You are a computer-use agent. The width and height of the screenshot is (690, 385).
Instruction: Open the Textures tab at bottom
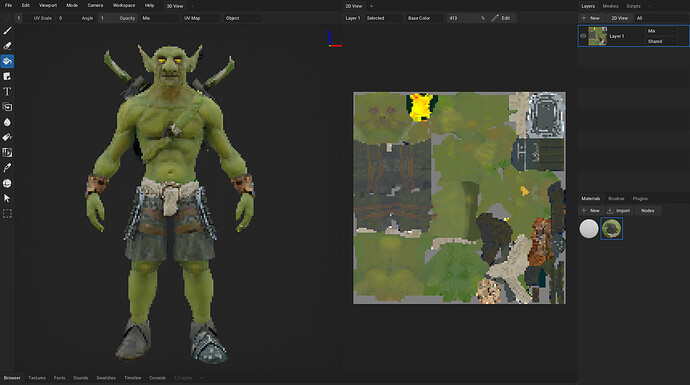(37, 378)
